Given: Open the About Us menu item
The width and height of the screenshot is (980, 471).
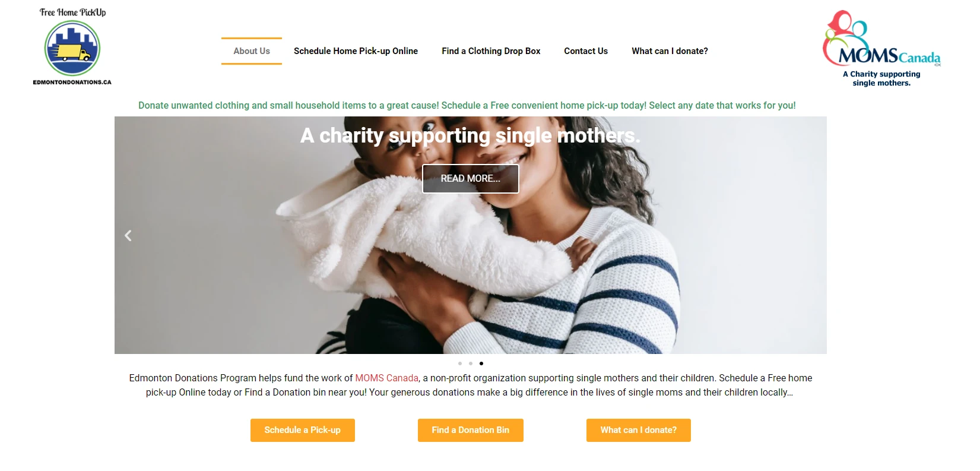Looking at the screenshot, I should pos(252,51).
